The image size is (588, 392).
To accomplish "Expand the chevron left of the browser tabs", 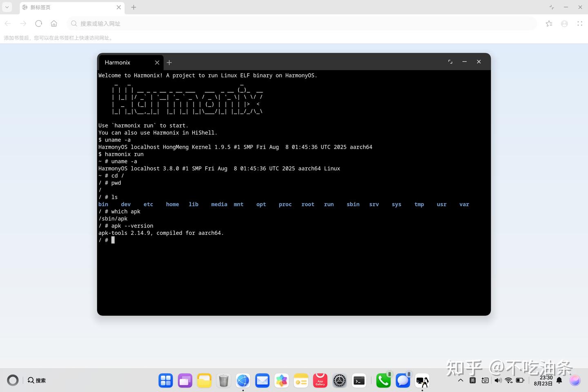I will coord(7,7).
